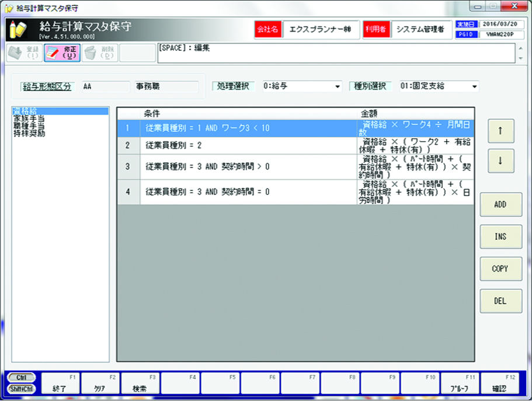The height and width of the screenshot is (401, 532).
Task: Toggle the Shift+Ctrl function key modifier
Action: click(22, 388)
